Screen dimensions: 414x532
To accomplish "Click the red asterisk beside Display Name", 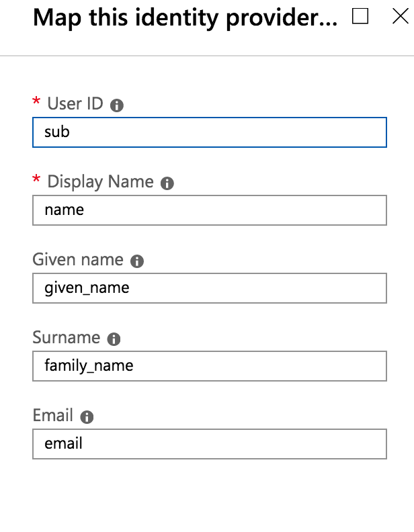I will pyautogui.click(x=36, y=179).
